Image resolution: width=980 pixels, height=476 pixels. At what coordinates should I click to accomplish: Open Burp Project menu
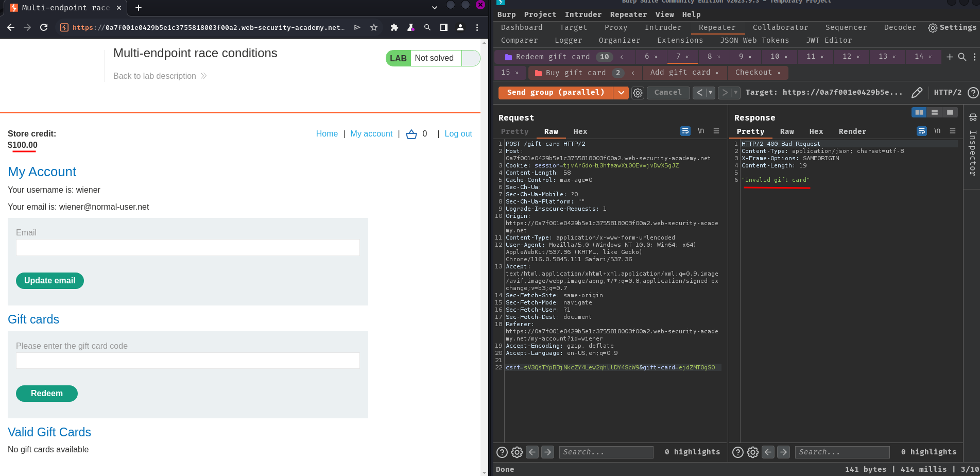click(x=540, y=14)
